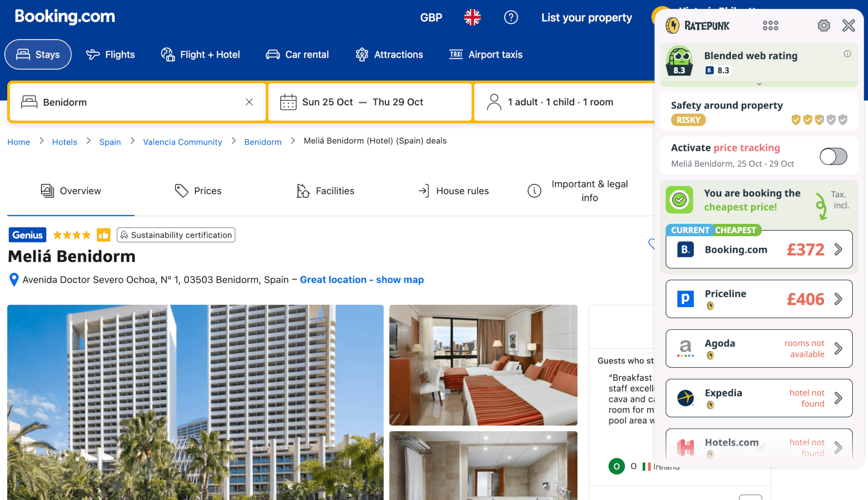Open the hotel towers main photo
868x500 pixels.
(195, 402)
